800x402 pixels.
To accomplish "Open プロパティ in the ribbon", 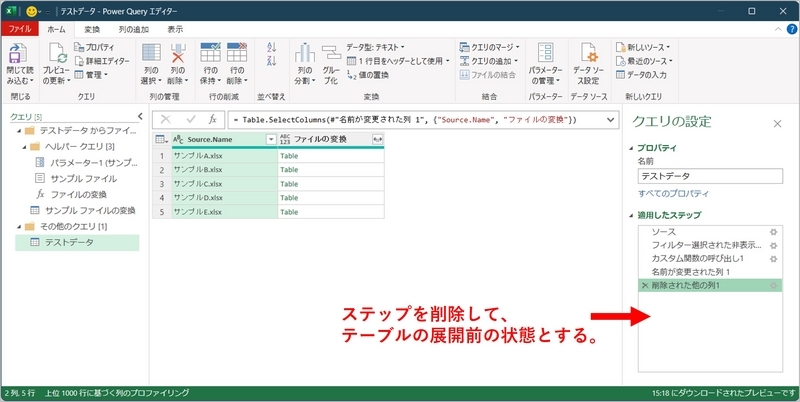I will click(94, 47).
